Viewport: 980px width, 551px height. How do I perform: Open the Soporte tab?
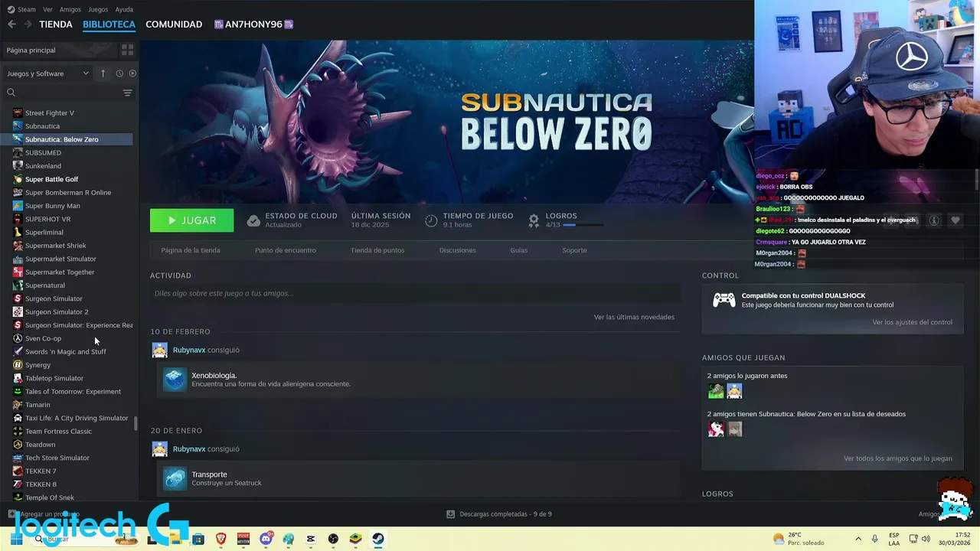tap(574, 250)
